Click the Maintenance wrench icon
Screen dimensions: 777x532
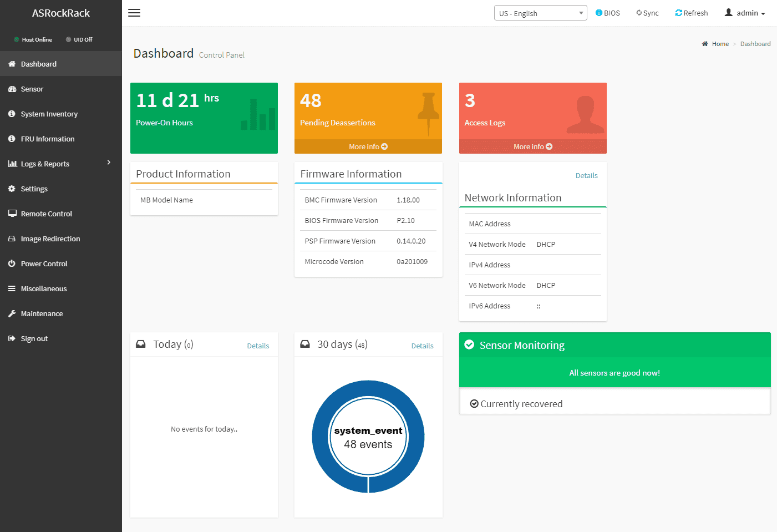pos(12,313)
